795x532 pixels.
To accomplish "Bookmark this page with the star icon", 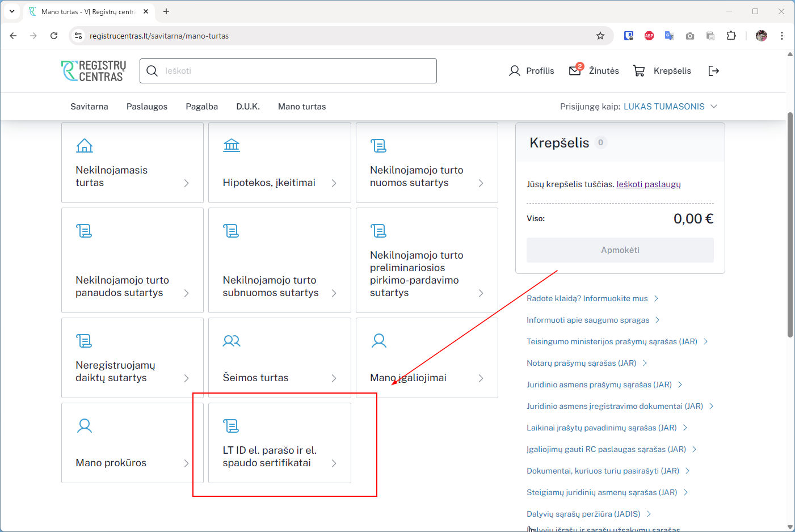I will tap(600, 36).
